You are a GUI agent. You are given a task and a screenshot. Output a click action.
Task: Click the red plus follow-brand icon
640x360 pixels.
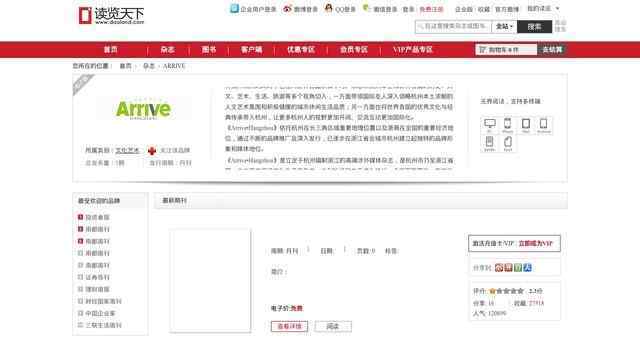click(152, 151)
